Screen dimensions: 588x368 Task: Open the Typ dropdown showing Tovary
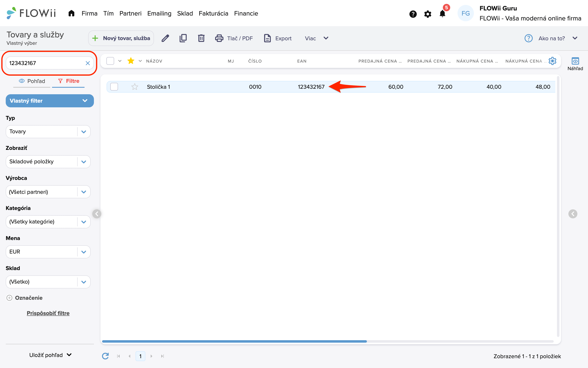(x=48, y=132)
